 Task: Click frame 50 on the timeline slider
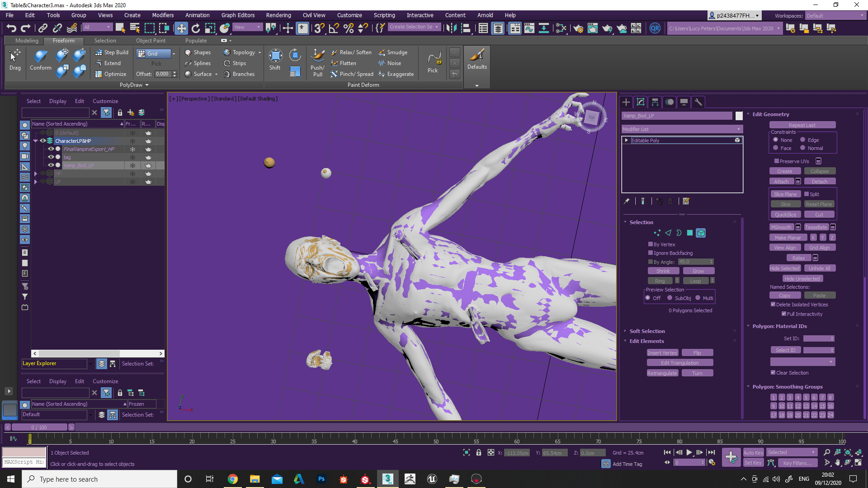point(436,439)
